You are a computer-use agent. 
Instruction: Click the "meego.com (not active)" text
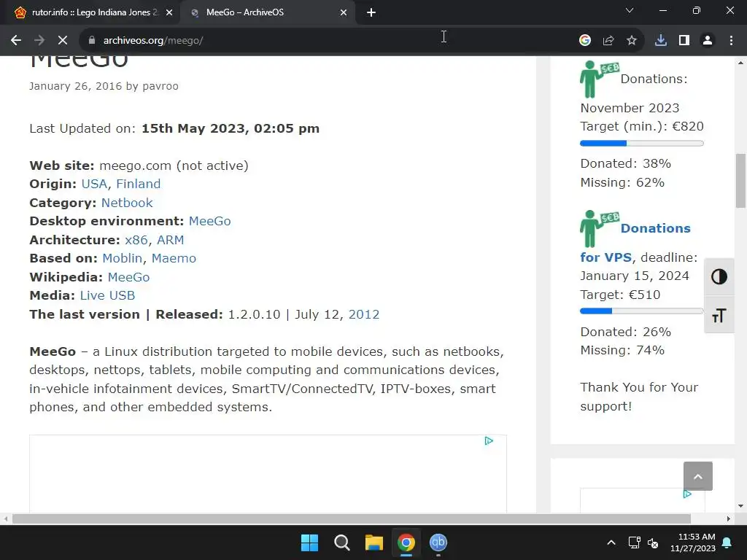coord(174,166)
